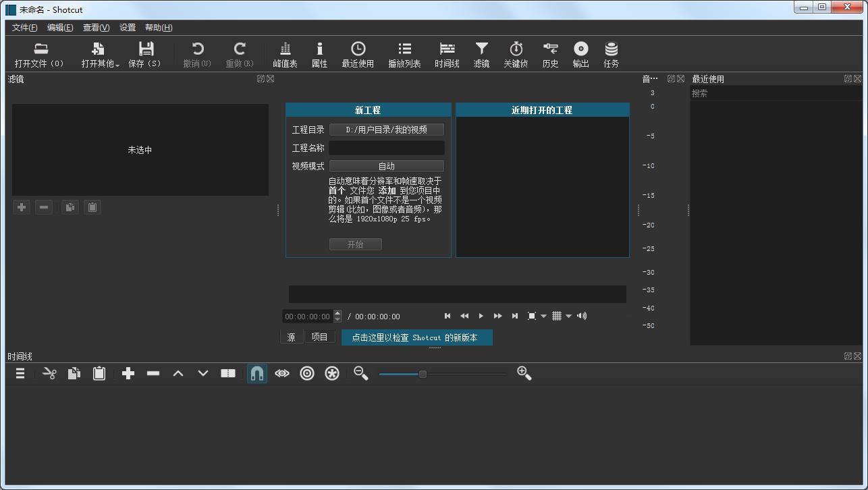Click the append clip plus icon in timeline
The width and height of the screenshot is (868, 490).
click(x=128, y=373)
